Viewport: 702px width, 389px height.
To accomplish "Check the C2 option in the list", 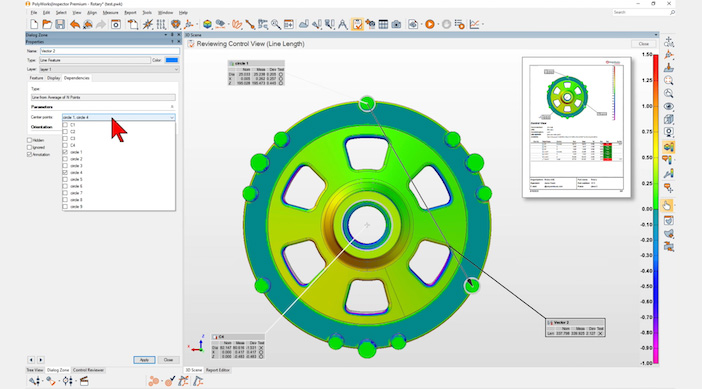I will (x=65, y=132).
